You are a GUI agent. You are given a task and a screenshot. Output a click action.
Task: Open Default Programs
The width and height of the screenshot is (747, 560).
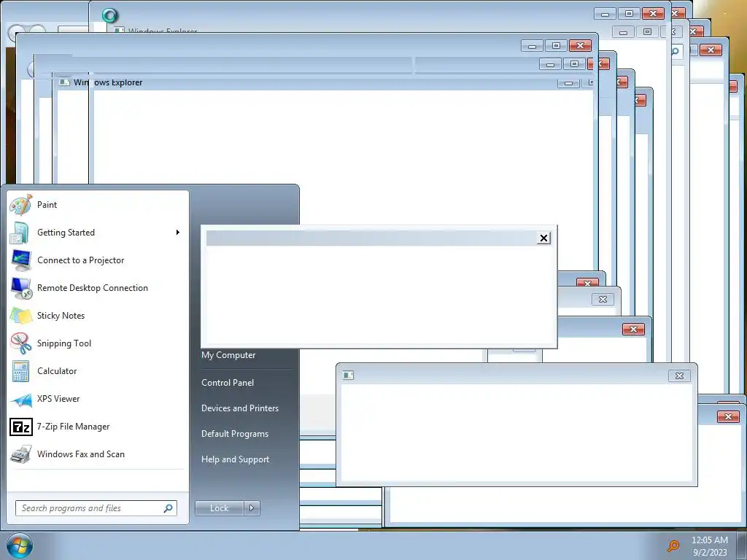[235, 434]
